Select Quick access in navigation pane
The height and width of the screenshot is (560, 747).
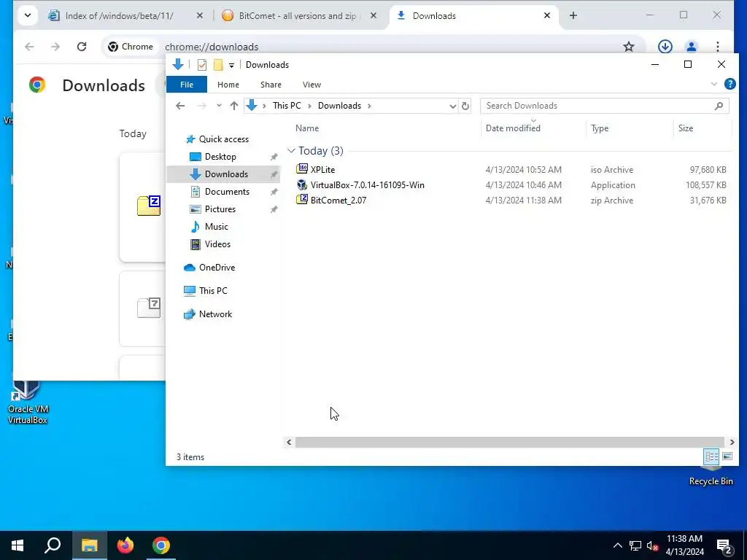tap(224, 139)
